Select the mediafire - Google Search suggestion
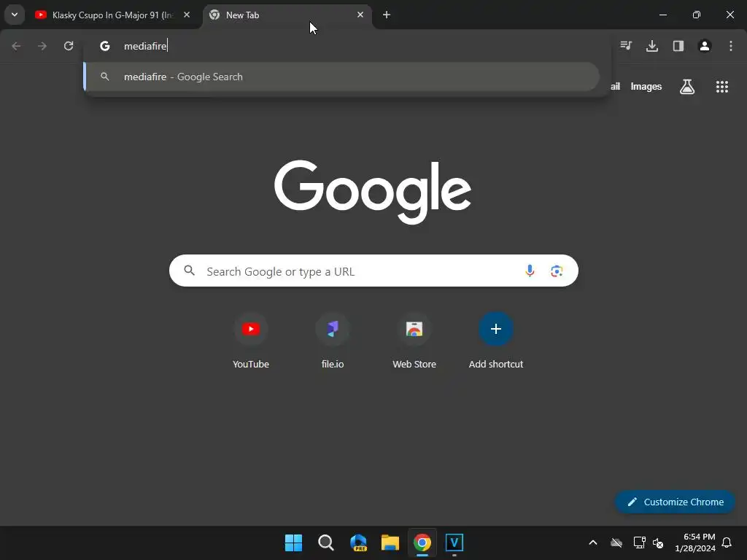 click(x=342, y=77)
